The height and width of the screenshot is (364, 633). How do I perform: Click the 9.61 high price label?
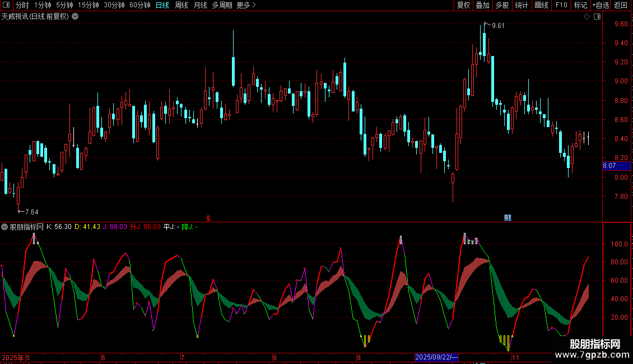point(498,26)
